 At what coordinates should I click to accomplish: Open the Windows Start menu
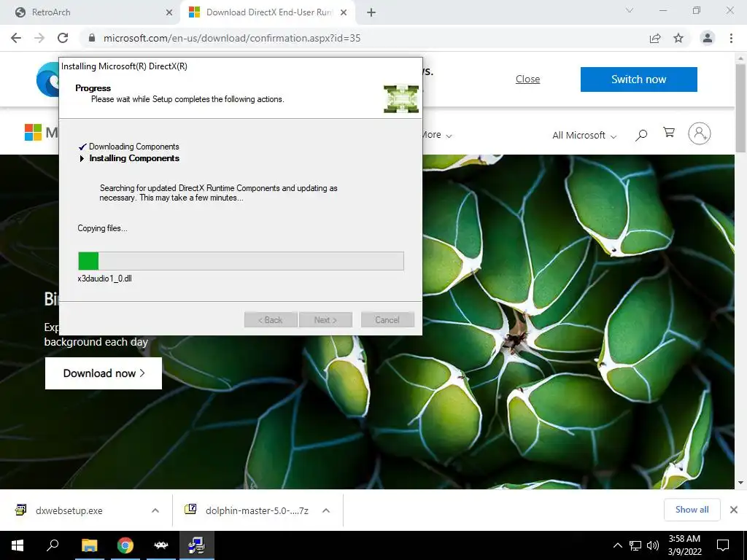click(x=18, y=545)
